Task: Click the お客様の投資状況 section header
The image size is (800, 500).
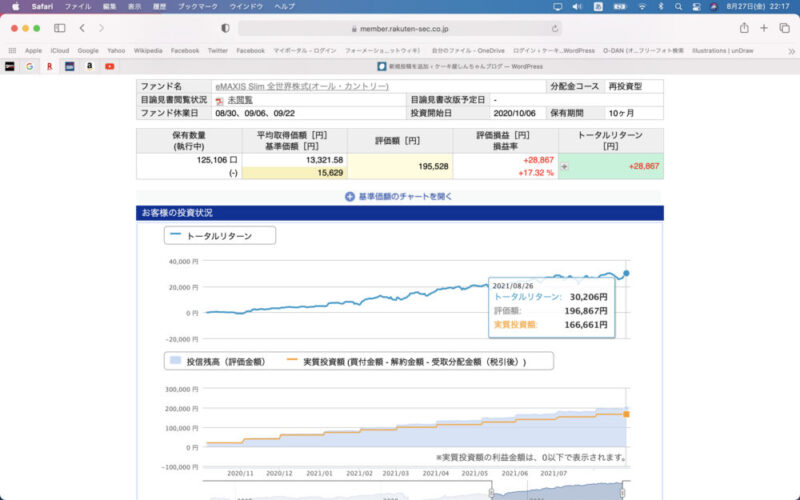Action: tap(400, 213)
